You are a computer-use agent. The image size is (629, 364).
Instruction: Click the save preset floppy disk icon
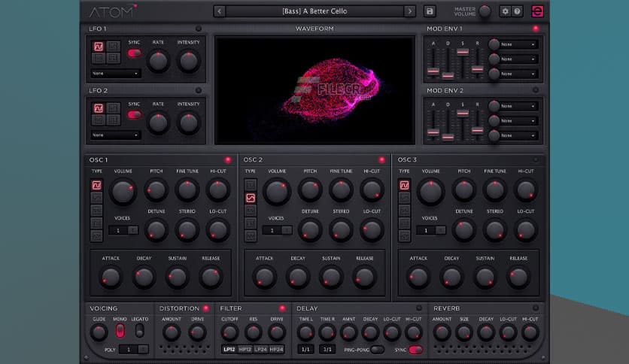(430, 11)
